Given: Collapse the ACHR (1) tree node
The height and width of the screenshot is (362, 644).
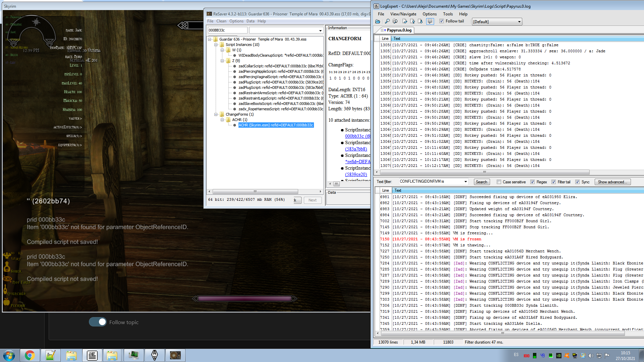Looking at the screenshot, I should pyautogui.click(x=222, y=120).
